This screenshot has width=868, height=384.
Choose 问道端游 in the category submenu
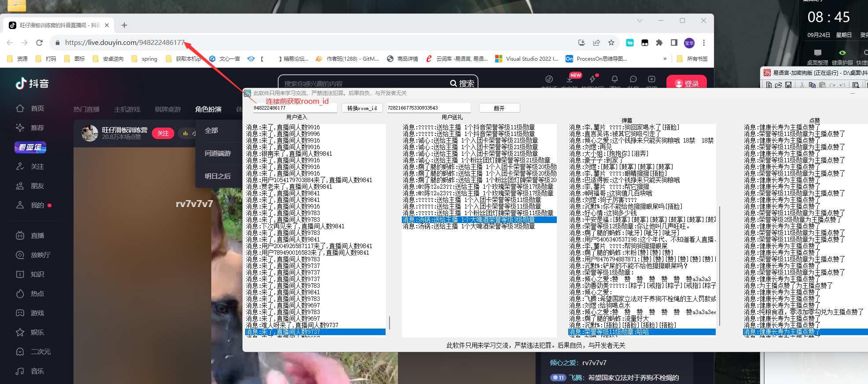click(x=217, y=153)
